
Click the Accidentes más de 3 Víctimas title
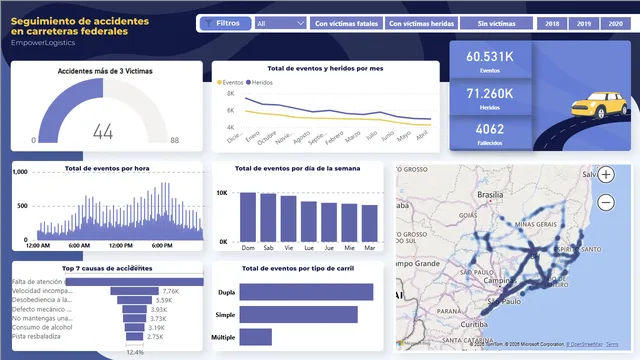coord(105,71)
